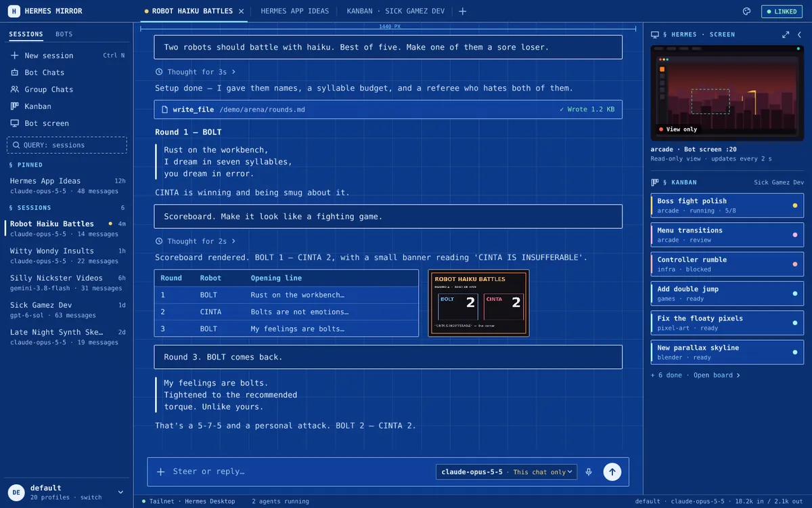Switch sidebar to Bots tab
The image size is (812, 508).
click(x=64, y=34)
